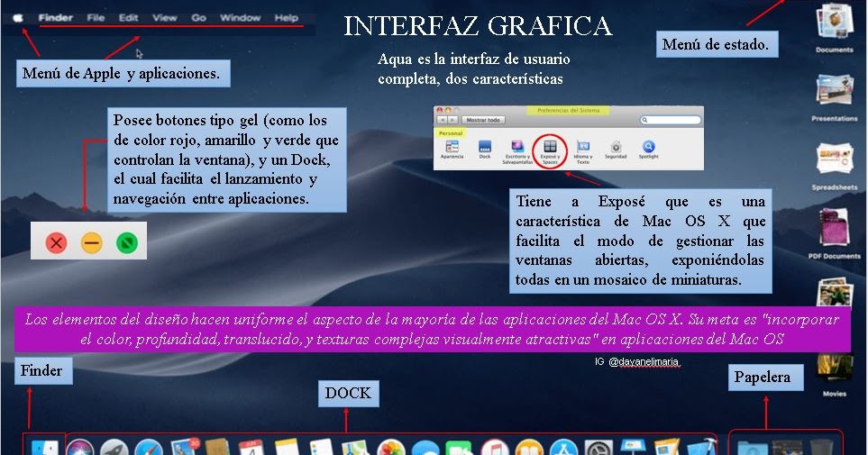Image resolution: width=868 pixels, height=455 pixels.
Task: Launch Safari compass icon in Dock
Action: pos(149,446)
